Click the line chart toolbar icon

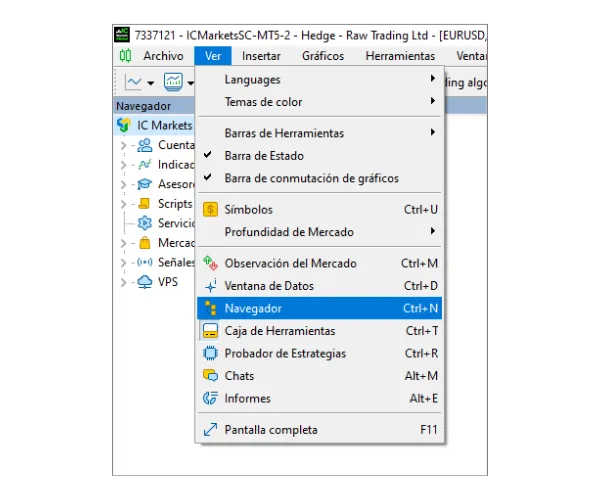click(x=134, y=82)
